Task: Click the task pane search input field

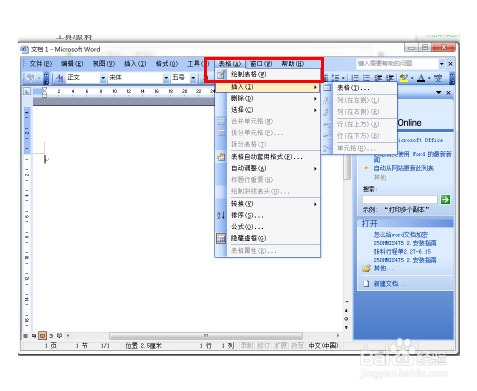Action: click(400, 200)
